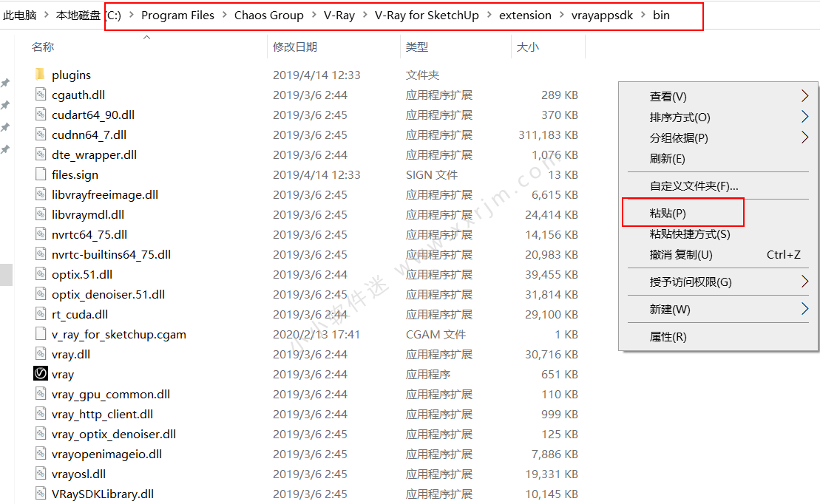Click the vray application icon

pyautogui.click(x=40, y=375)
